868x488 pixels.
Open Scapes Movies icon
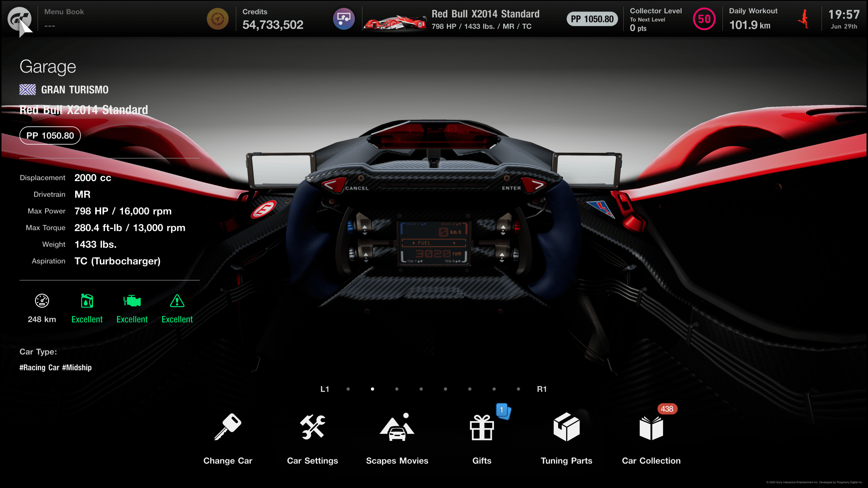pyautogui.click(x=397, y=426)
